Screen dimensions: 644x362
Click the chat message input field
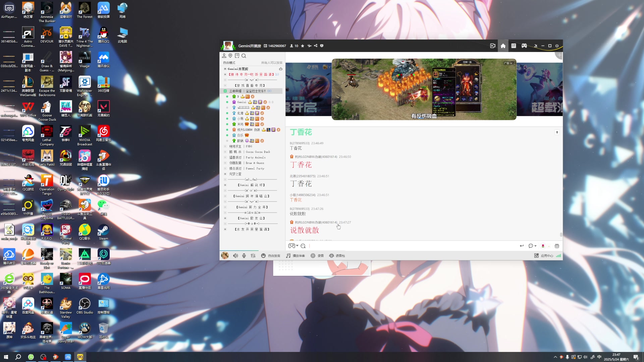(413, 246)
